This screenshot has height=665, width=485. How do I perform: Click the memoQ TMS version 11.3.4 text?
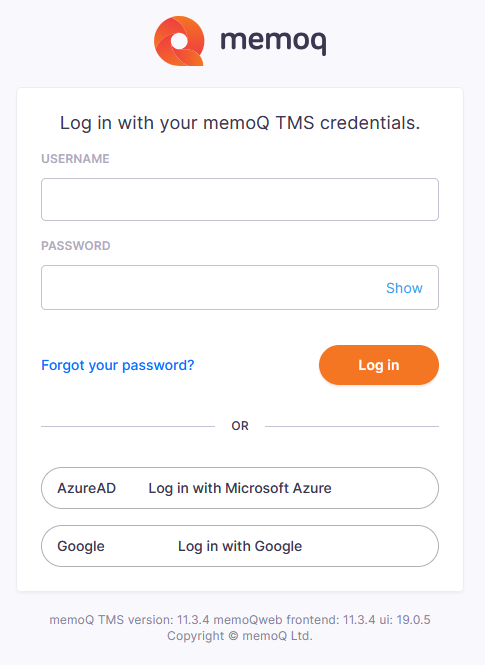(129, 620)
